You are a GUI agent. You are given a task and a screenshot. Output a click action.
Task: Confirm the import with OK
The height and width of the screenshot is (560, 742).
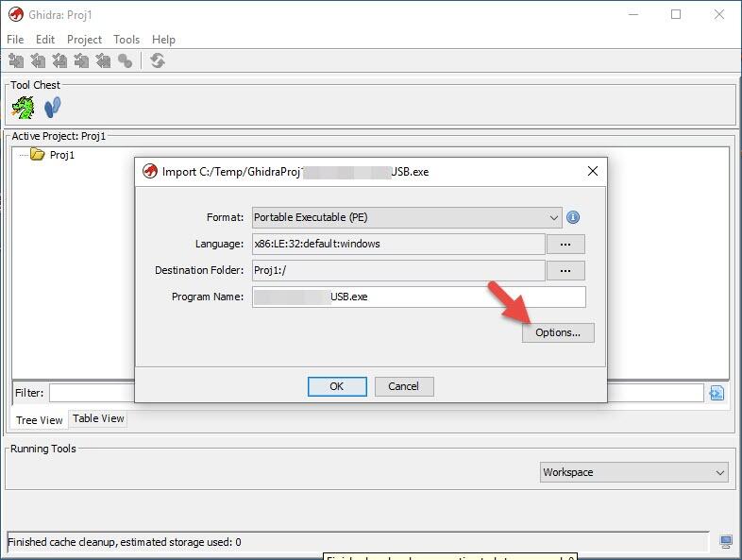336,386
